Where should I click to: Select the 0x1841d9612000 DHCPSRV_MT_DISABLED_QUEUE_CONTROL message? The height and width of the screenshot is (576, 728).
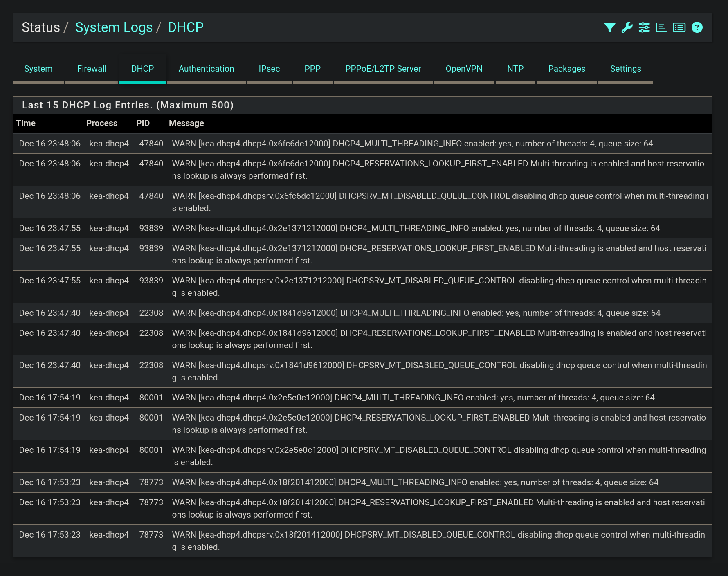439,371
